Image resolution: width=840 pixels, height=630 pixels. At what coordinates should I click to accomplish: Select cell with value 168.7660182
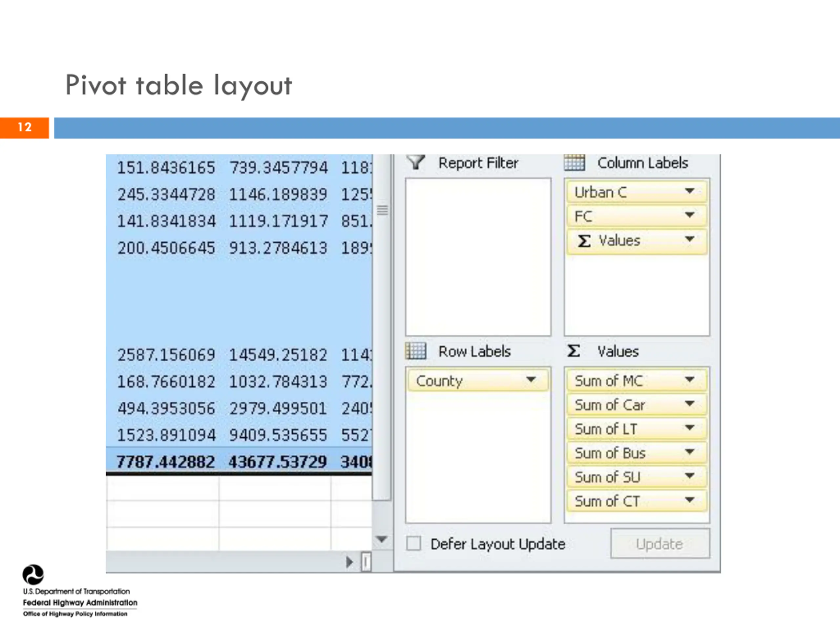[166, 382]
